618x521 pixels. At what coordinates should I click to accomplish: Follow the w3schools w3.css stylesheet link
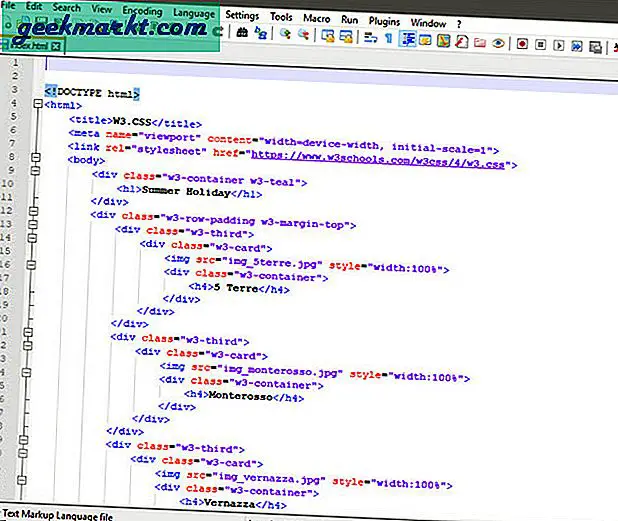point(378,161)
